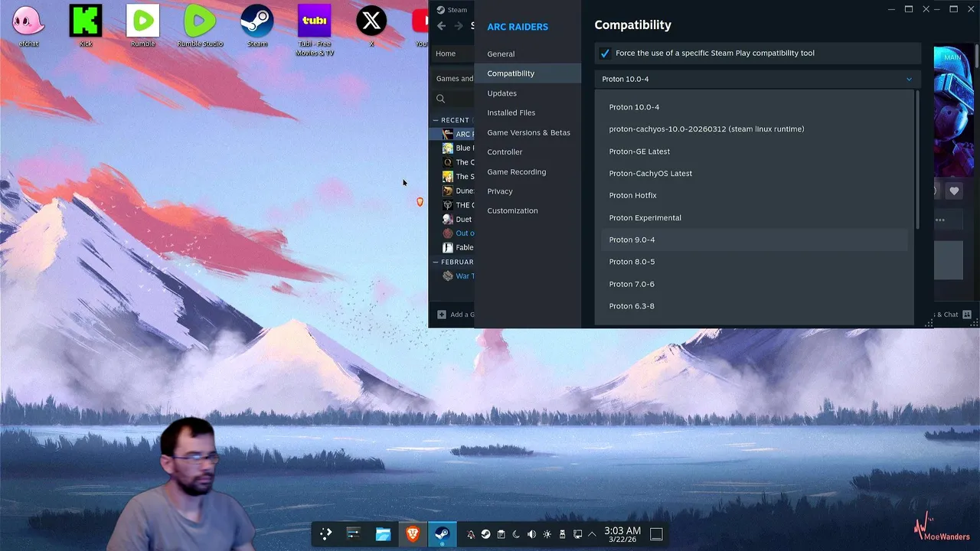
Task: Choose Proton 10.0-4 from the list
Action: [x=754, y=107]
